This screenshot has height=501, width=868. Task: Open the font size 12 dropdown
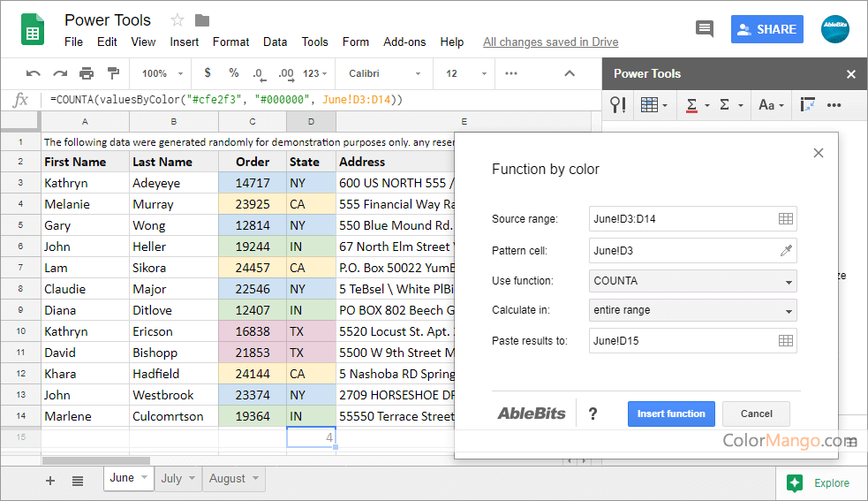click(465, 73)
